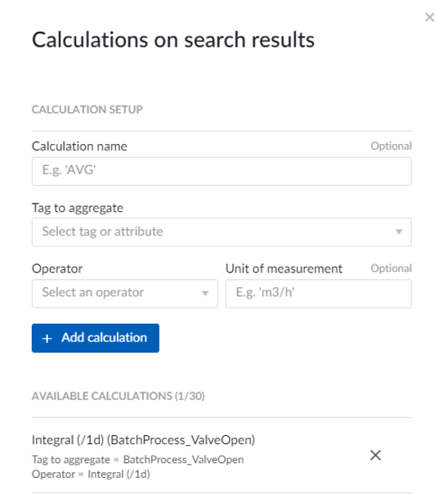Click the 'Calculation name' field label
Viewport: 448px width, 495px height.
click(x=79, y=146)
